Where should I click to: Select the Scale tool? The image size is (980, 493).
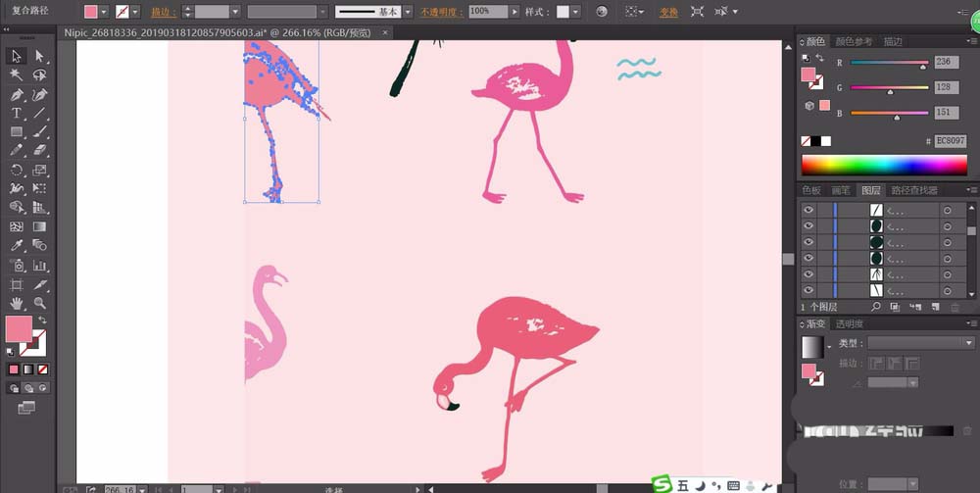[x=40, y=170]
